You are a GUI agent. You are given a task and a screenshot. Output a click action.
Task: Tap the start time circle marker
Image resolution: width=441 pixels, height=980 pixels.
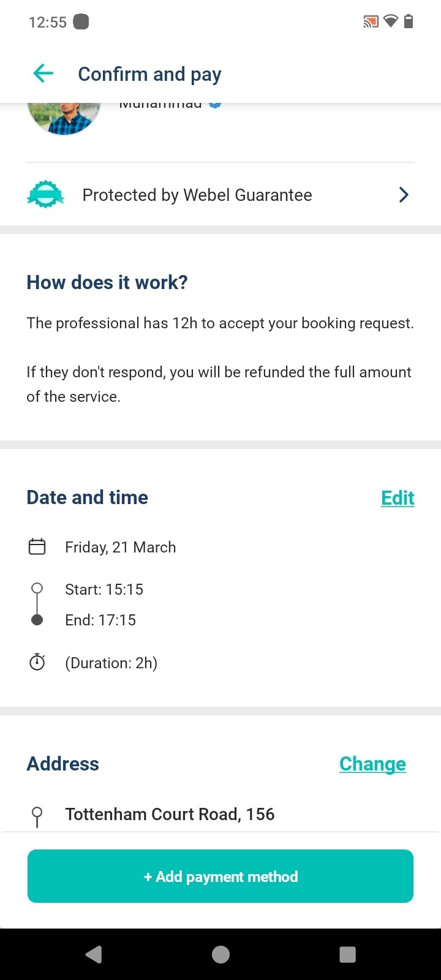point(37,589)
